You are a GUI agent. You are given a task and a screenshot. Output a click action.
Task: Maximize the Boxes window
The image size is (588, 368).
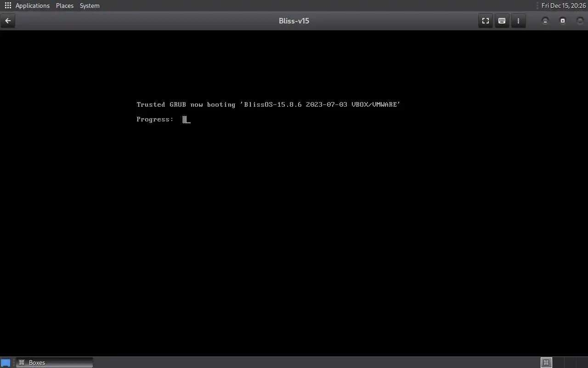point(563,21)
